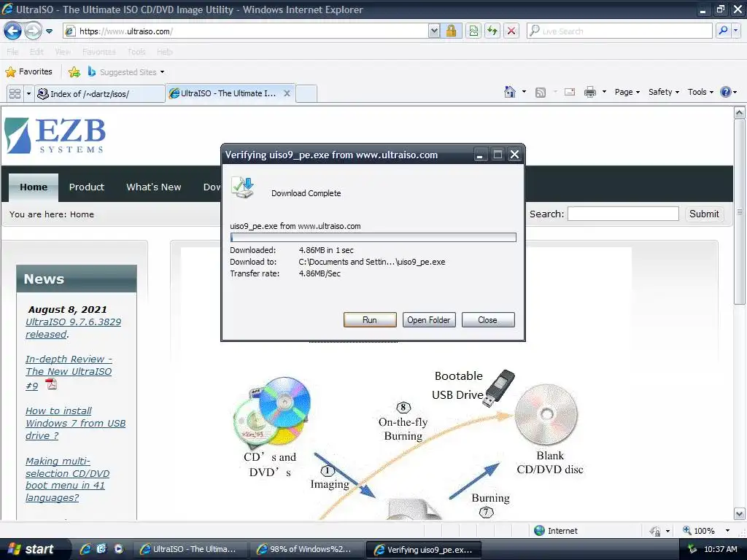The image size is (747, 560).
Task: Click the search magnifier button
Action: click(x=723, y=31)
